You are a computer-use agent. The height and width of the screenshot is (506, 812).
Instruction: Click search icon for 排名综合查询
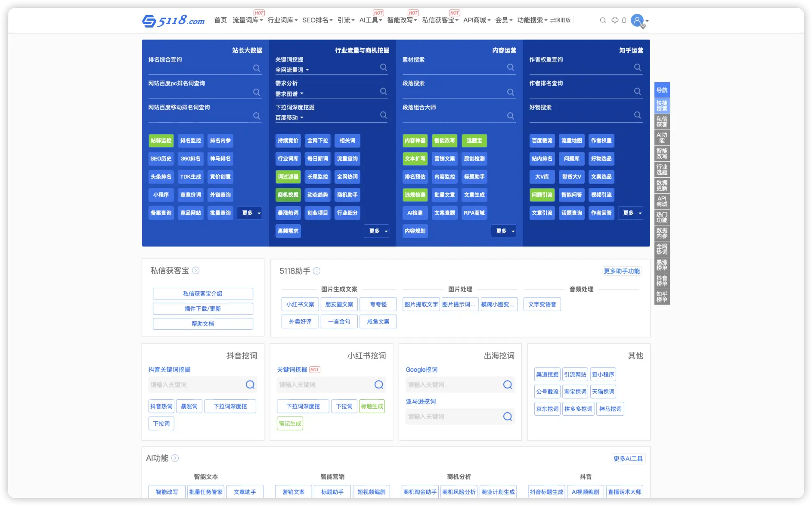pos(257,68)
